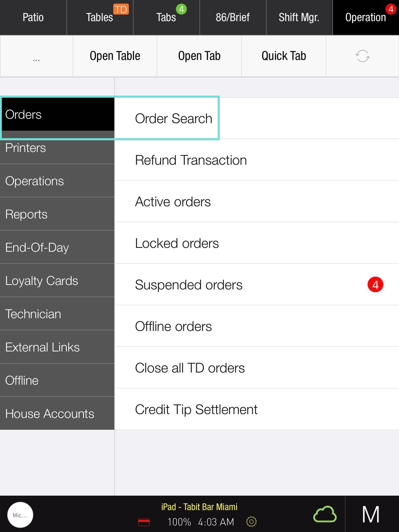This screenshot has height=532, width=399.
Task: Open House Accounts in the sidebar
Action: tap(57, 414)
